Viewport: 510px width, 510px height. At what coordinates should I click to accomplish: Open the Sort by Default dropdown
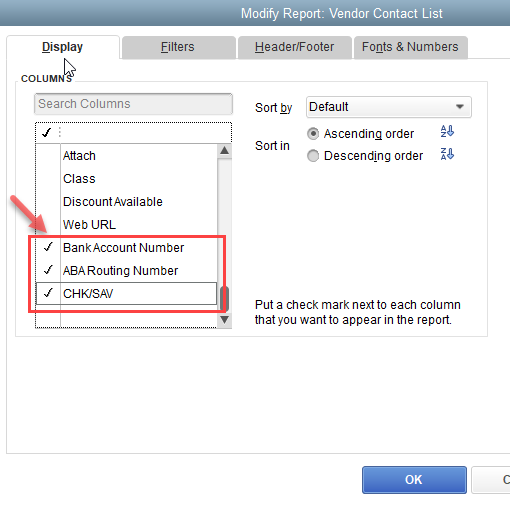(389, 107)
